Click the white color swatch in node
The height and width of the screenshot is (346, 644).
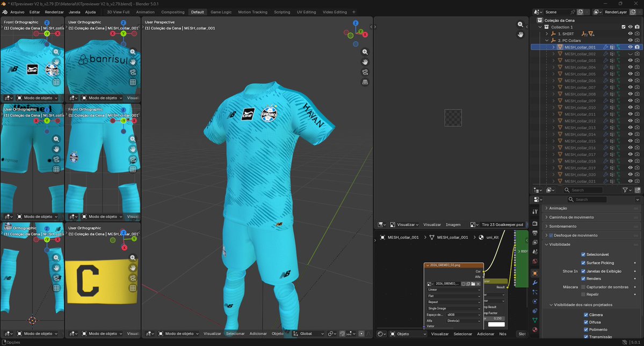[x=496, y=324]
